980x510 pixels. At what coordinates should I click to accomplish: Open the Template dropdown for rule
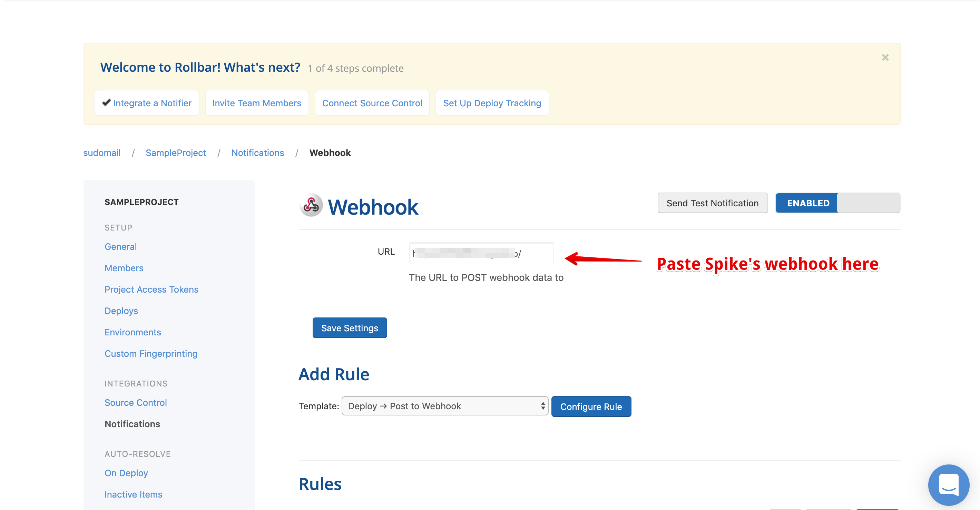[x=444, y=406]
